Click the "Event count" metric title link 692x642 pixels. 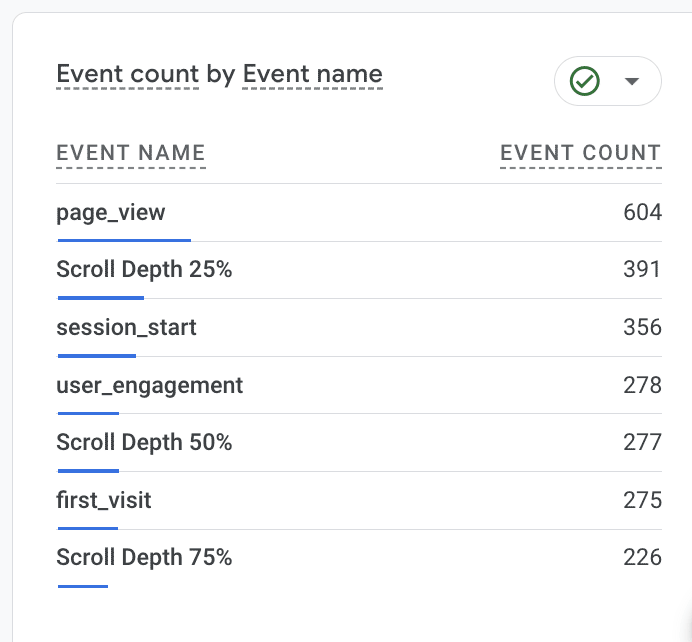[127, 74]
